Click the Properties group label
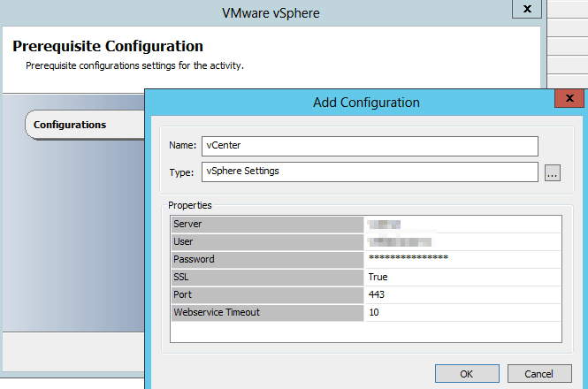Viewport: 588px width, 389px height. click(190, 206)
